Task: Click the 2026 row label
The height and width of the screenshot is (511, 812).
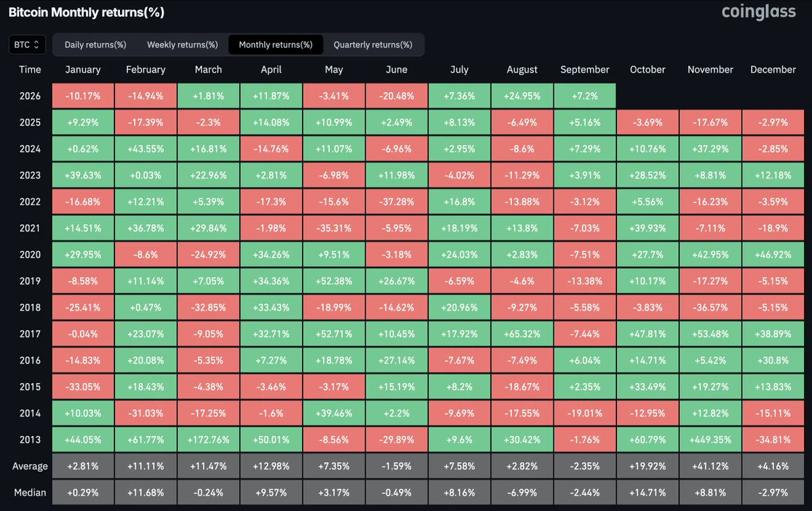Action: [x=30, y=96]
